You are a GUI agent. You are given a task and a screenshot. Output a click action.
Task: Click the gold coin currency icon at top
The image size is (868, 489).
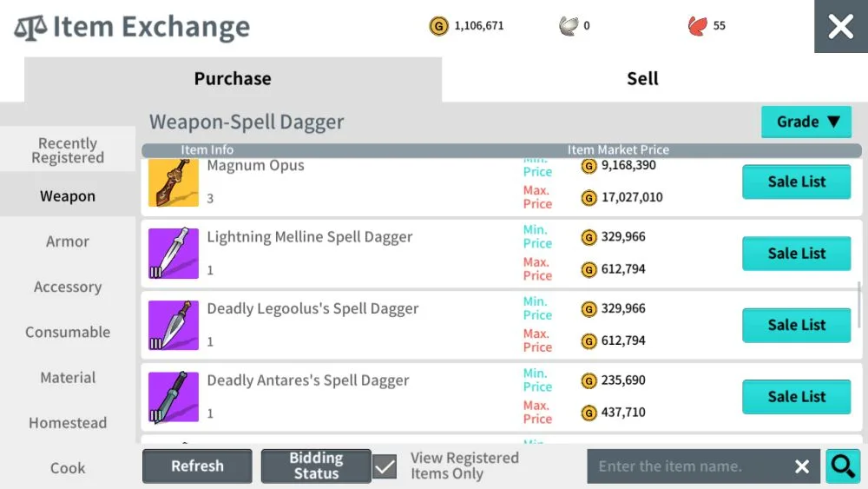[x=439, y=26]
